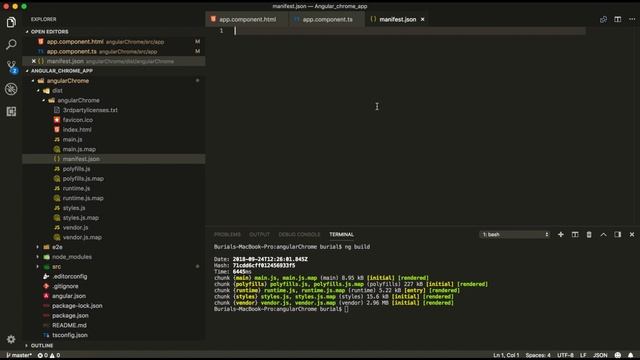Switch to the Problems panel tab

pyautogui.click(x=227, y=234)
